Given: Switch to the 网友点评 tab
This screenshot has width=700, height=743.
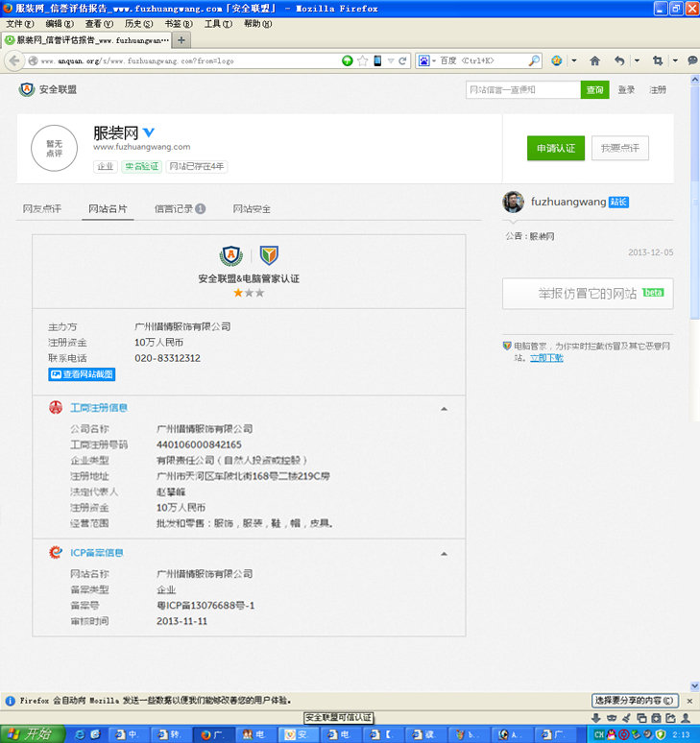Looking at the screenshot, I should pyautogui.click(x=41, y=209).
